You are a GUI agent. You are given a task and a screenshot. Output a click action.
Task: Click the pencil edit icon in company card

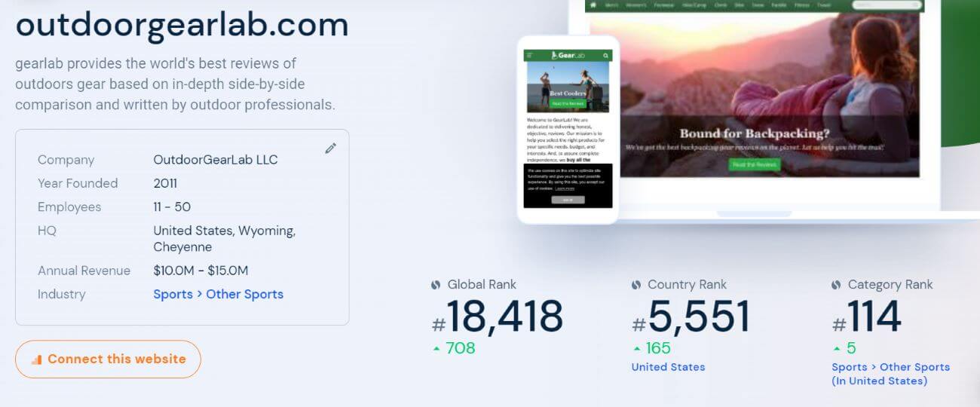(330, 148)
